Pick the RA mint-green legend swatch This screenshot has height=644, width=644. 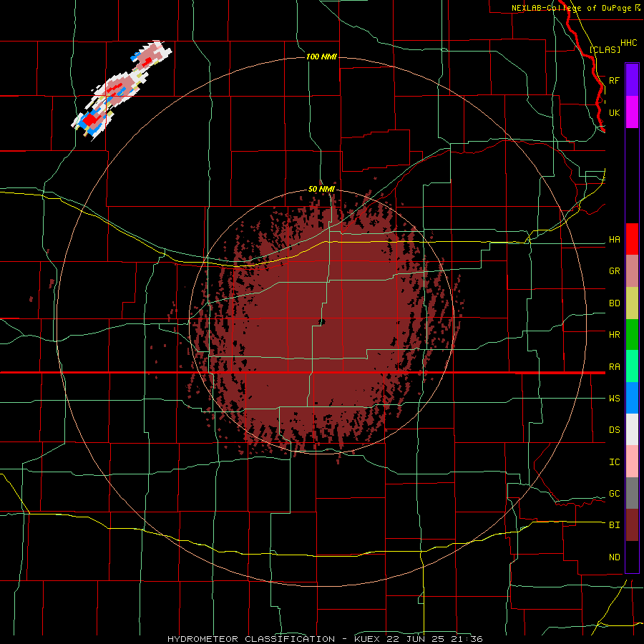[x=632, y=366]
